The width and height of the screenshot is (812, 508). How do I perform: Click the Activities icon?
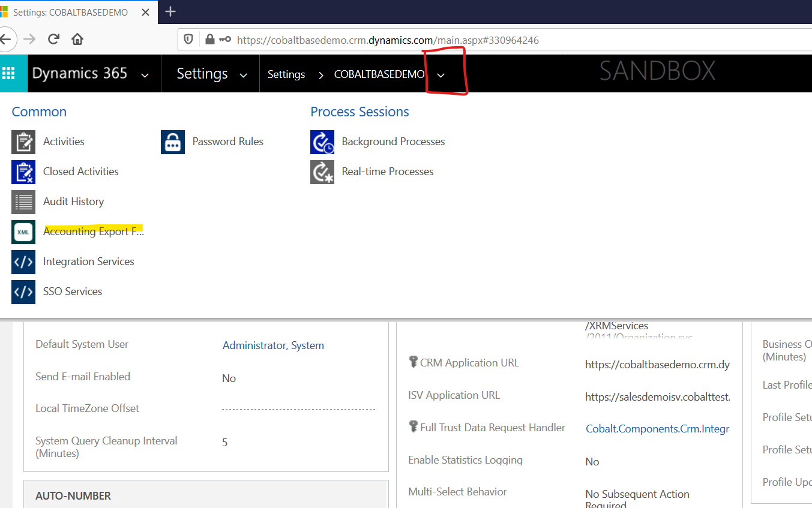[x=23, y=142]
